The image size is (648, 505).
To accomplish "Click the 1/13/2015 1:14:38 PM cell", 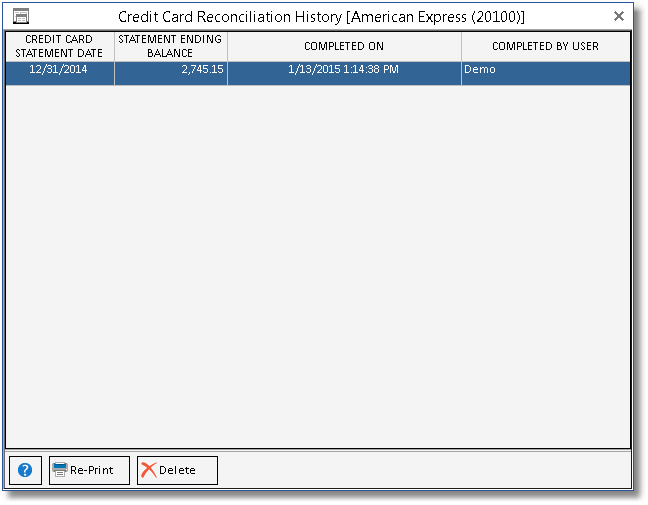I will 344,74.
